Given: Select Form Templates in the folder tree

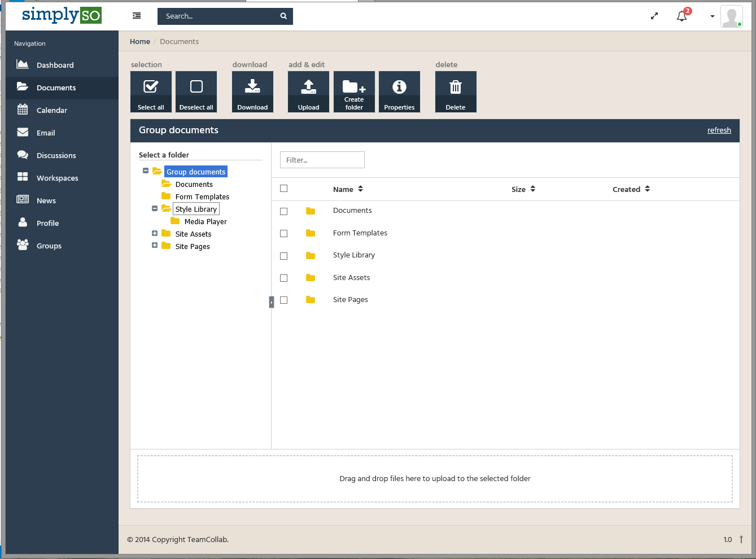Looking at the screenshot, I should (x=202, y=197).
